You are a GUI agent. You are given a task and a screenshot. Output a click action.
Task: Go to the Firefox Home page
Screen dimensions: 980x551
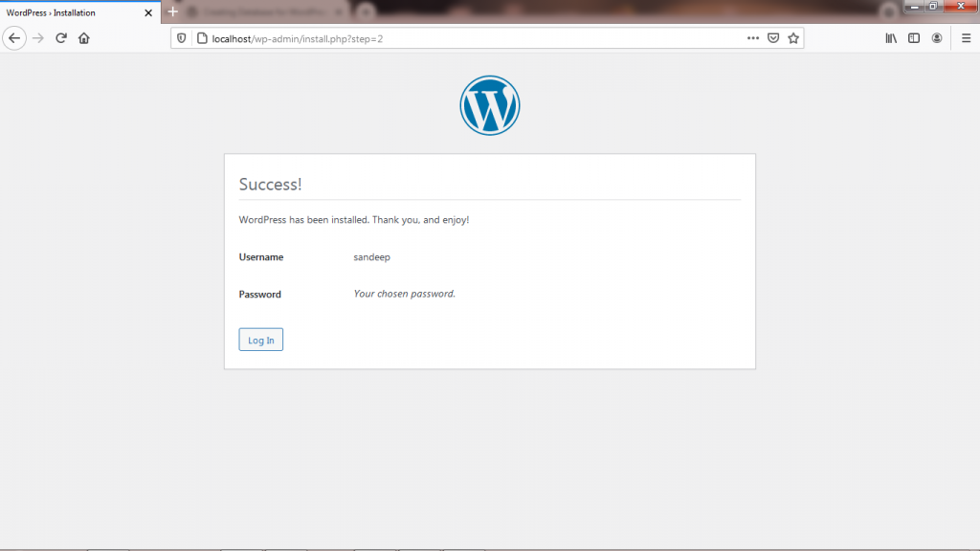point(84,38)
